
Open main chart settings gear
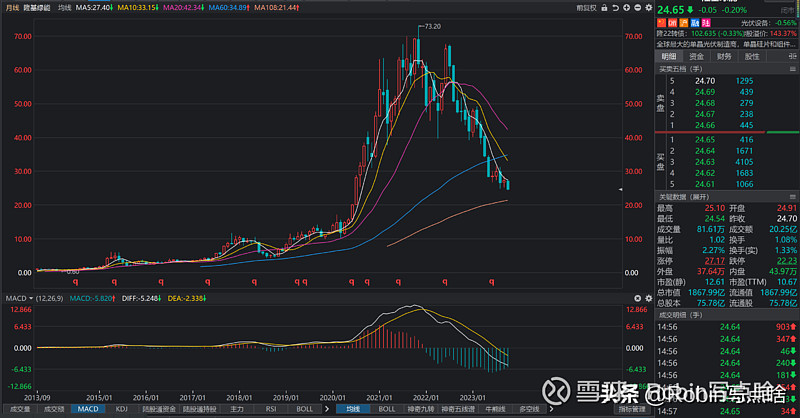[649, 8]
